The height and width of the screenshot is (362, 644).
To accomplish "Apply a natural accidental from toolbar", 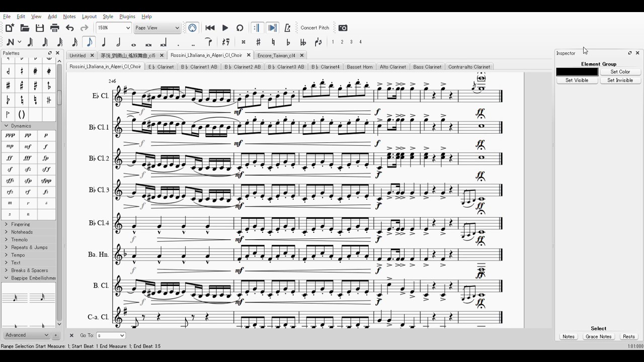I will (273, 42).
